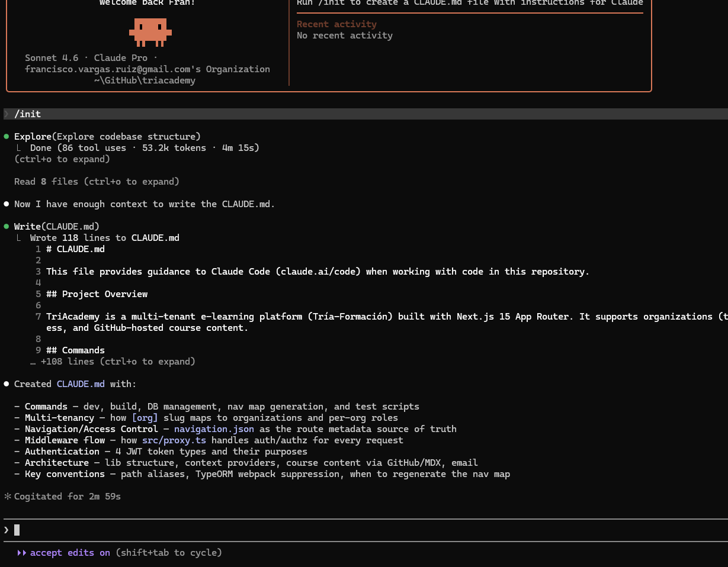The height and width of the screenshot is (567, 728).
Task: Click the 'Architecture – lib structure' bullet
Action: click(x=246, y=463)
